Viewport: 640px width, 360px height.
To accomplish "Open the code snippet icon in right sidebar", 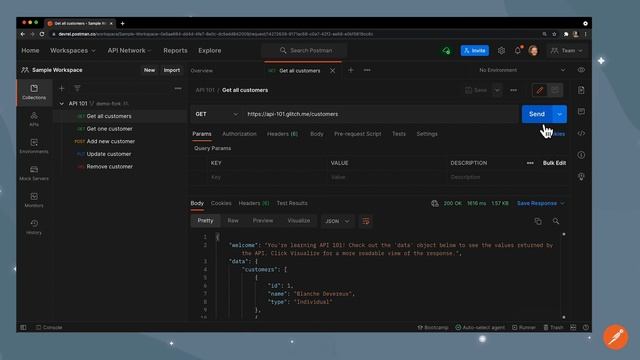I will [x=581, y=133].
